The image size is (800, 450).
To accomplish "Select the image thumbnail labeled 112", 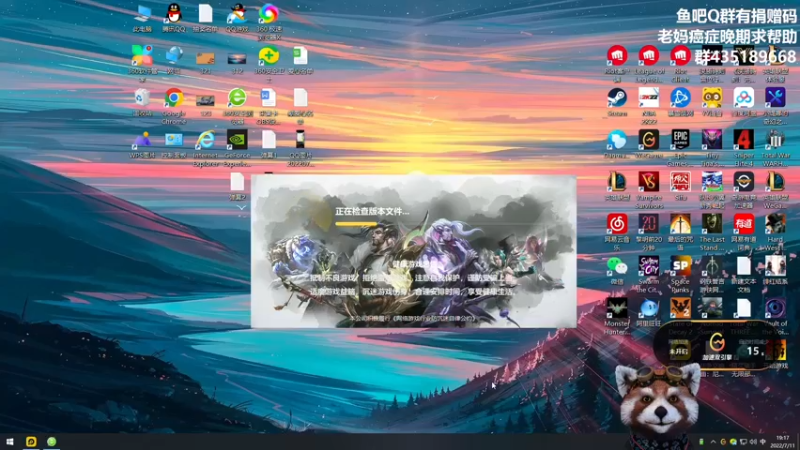I will tap(237, 61).
